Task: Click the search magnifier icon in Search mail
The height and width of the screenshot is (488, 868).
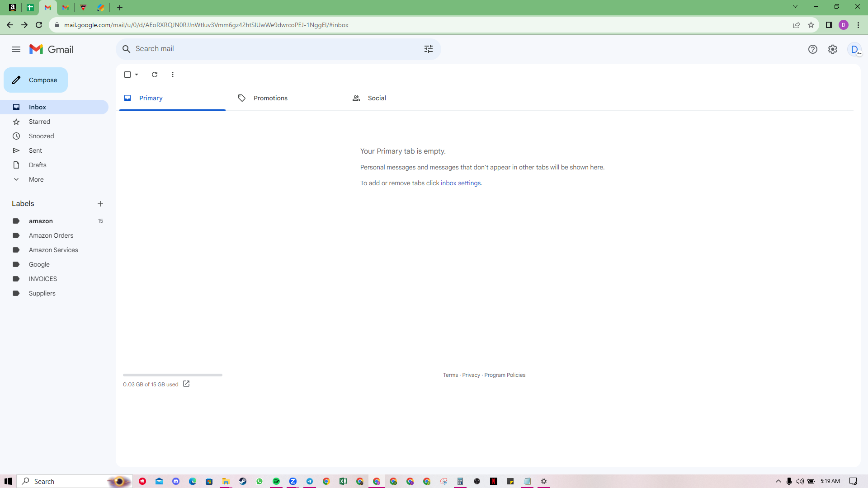Action: click(x=126, y=49)
